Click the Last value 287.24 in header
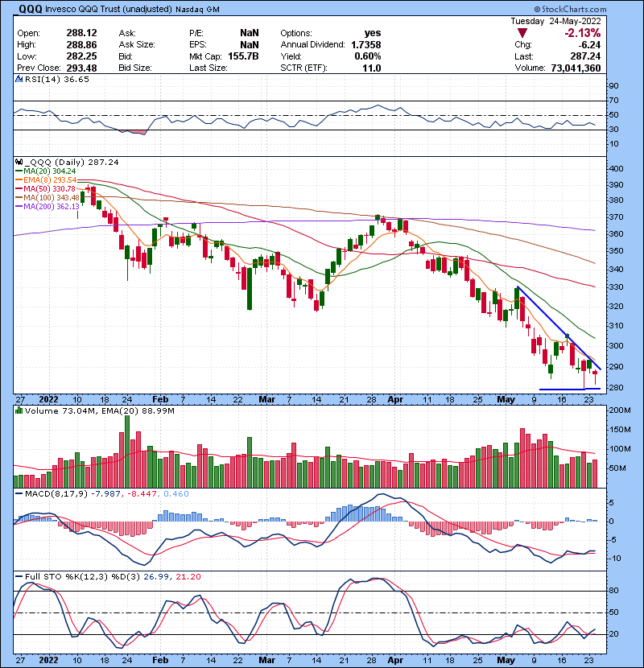The width and height of the screenshot is (644, 668). click(x=585, y=56)
